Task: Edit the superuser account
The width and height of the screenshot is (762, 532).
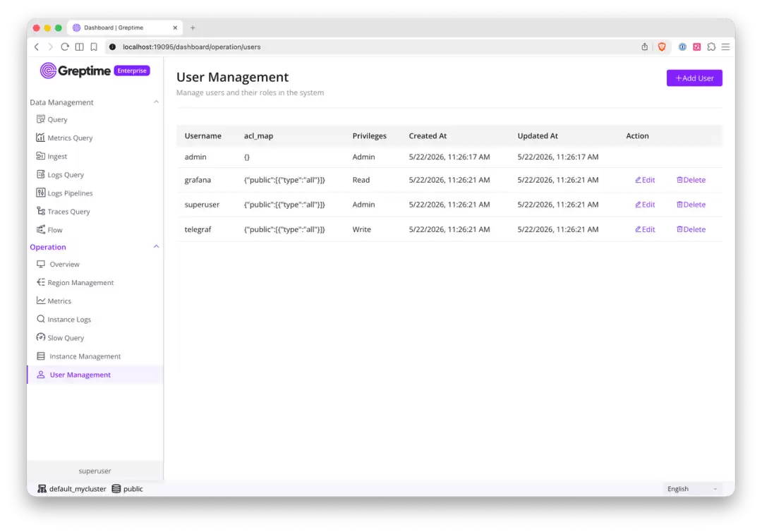Action: tap(645, 205)
